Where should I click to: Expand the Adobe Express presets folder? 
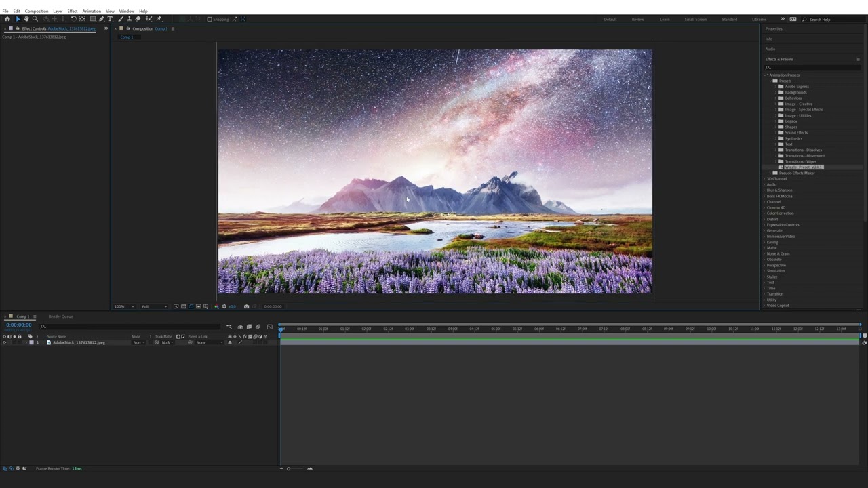coord(776,87)
